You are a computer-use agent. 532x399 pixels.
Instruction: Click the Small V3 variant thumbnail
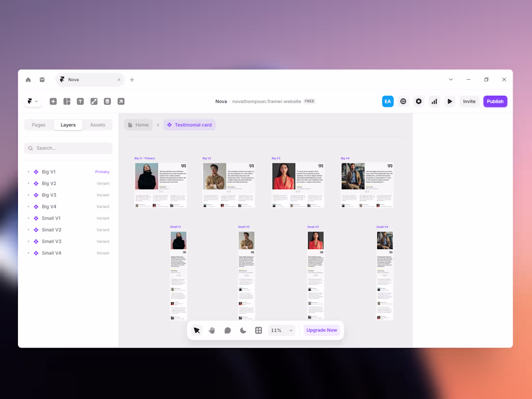click(316, 276)
